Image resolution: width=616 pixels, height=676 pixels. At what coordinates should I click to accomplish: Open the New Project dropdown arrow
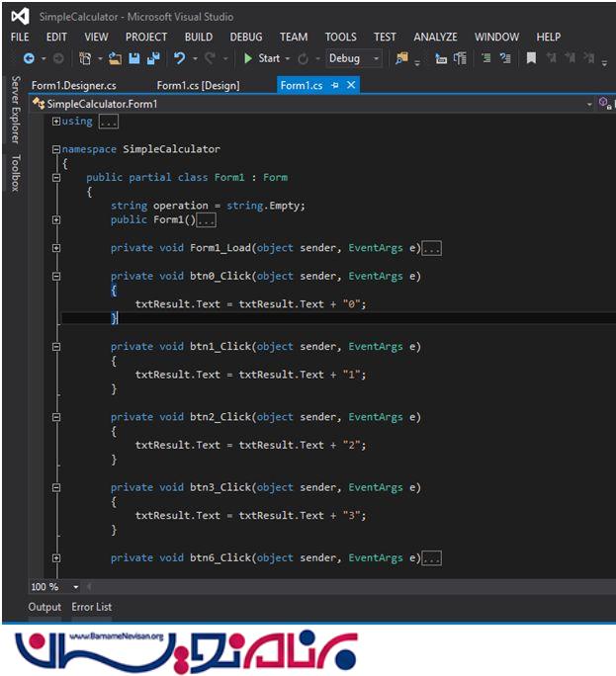click(100, 58)
